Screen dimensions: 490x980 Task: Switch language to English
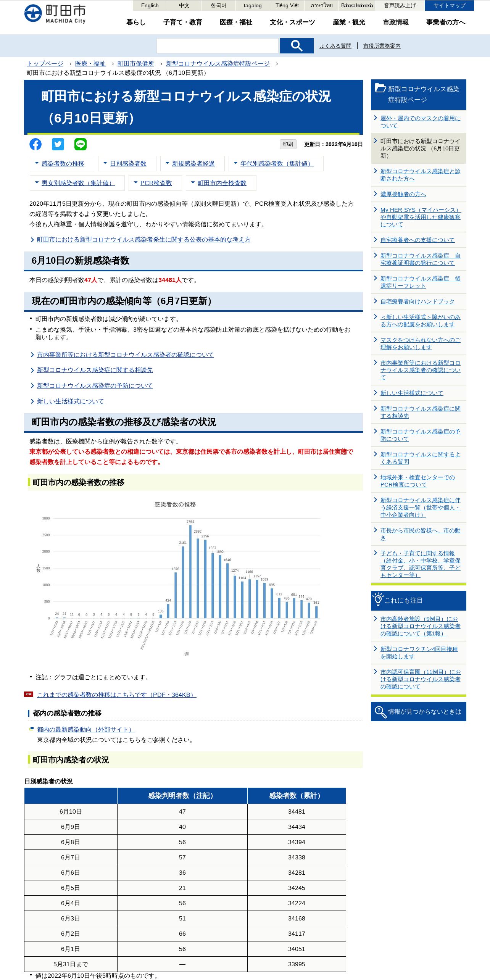point(150,5)
